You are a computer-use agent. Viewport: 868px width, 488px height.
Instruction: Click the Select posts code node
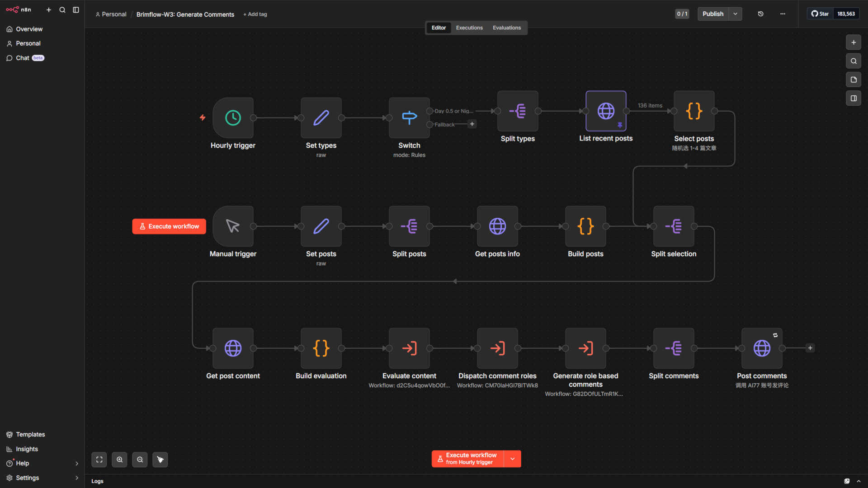tap(694, 111)
